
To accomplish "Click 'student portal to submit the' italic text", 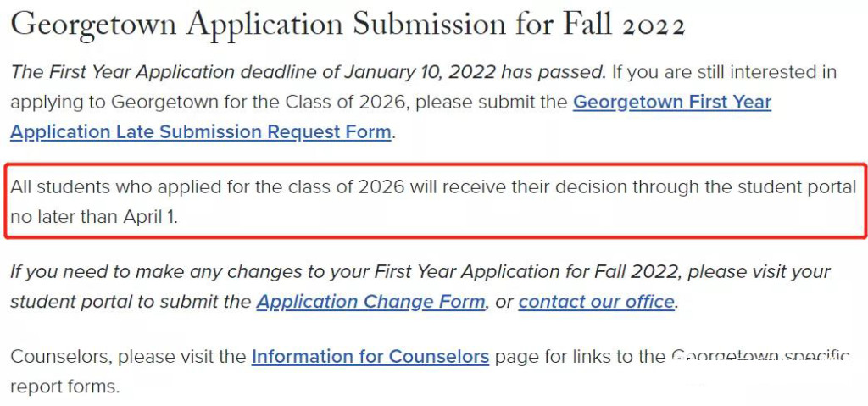I will pyautogui.click(x=131, y=302).
